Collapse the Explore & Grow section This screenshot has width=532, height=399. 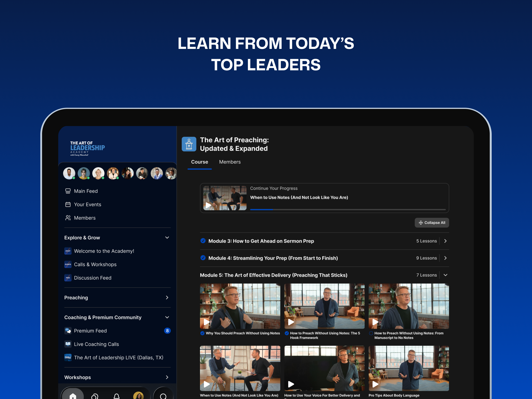167,238
